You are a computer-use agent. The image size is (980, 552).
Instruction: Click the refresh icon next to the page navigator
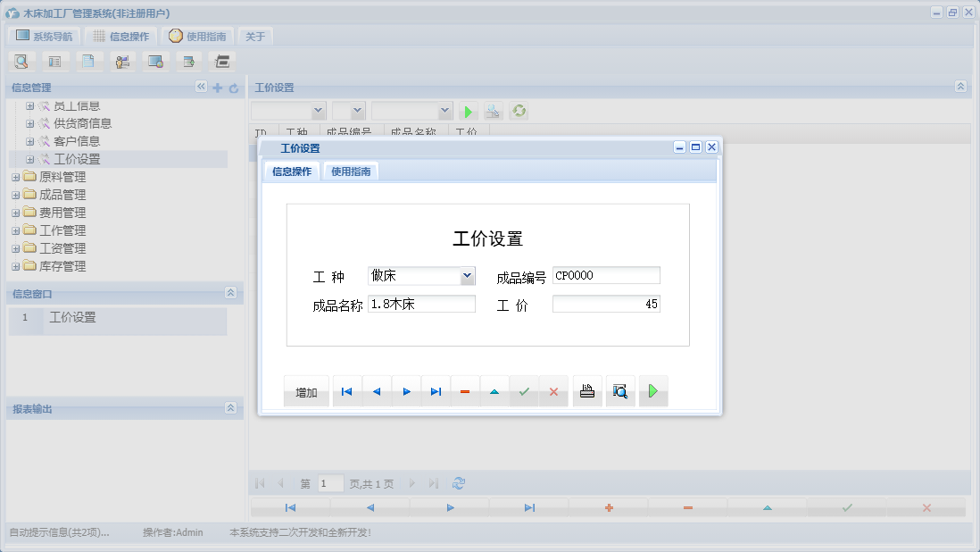[x=458, y=483]
